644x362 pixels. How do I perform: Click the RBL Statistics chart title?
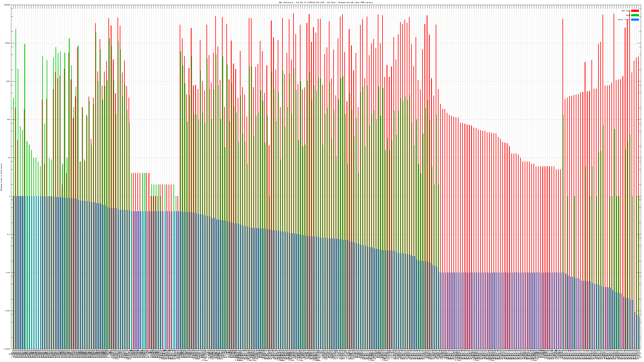pos(325,2)
